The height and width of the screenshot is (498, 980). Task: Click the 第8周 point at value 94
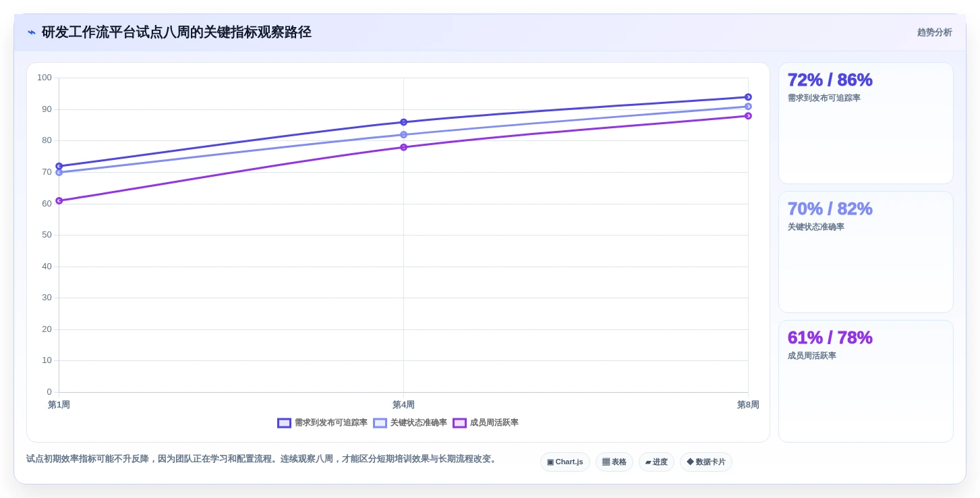tap(748, 97)
